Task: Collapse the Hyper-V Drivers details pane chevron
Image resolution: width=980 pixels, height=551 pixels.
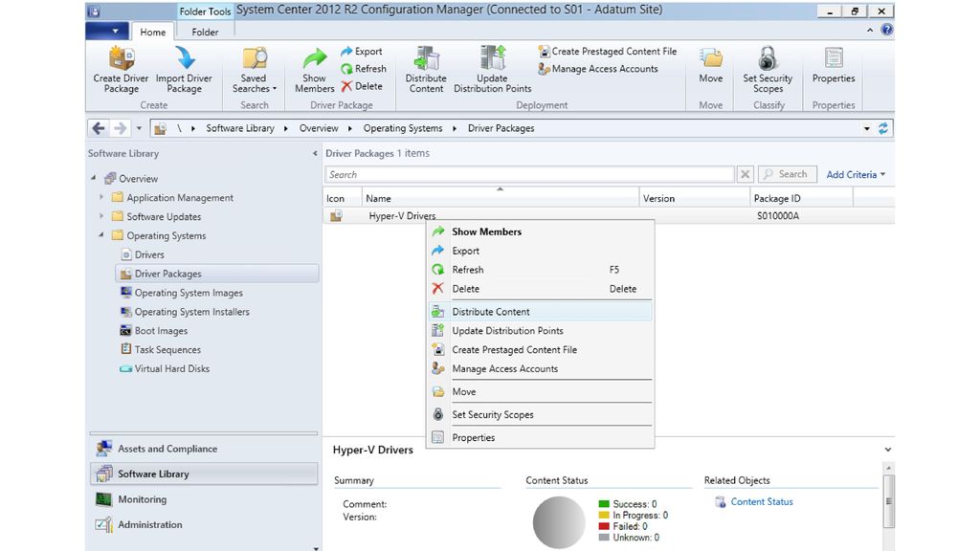Action: (x=887, y=450)
